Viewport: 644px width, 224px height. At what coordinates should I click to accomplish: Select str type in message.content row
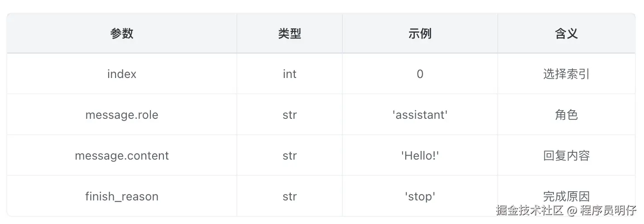(x=289, y=156)
